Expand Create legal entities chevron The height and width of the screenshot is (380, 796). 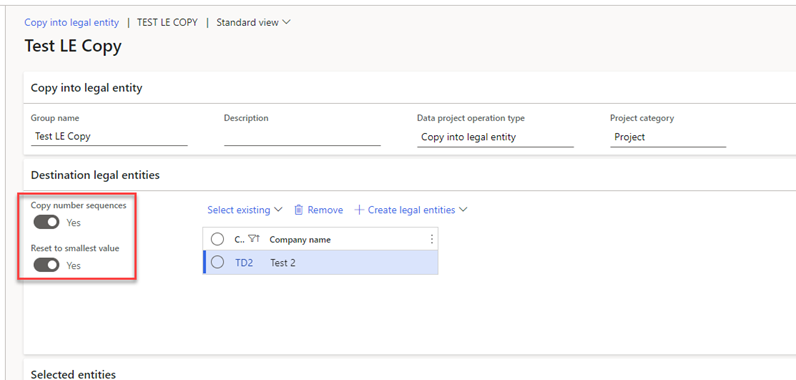coord(462,210)
